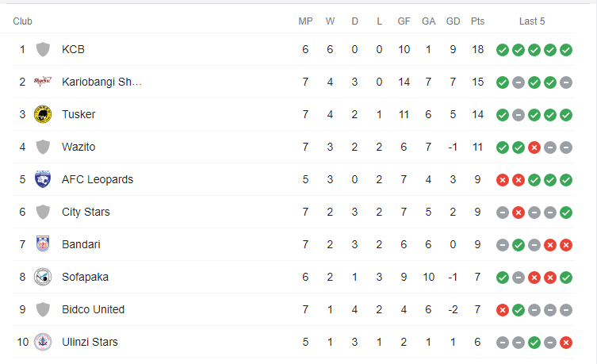Open the Bidco United team link

click(94, 309)
